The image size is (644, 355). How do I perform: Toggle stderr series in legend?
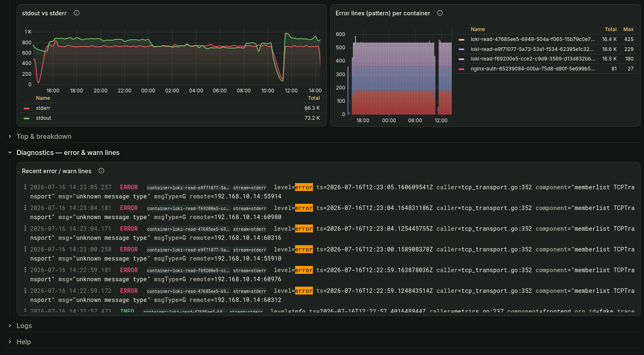(43, 108)
